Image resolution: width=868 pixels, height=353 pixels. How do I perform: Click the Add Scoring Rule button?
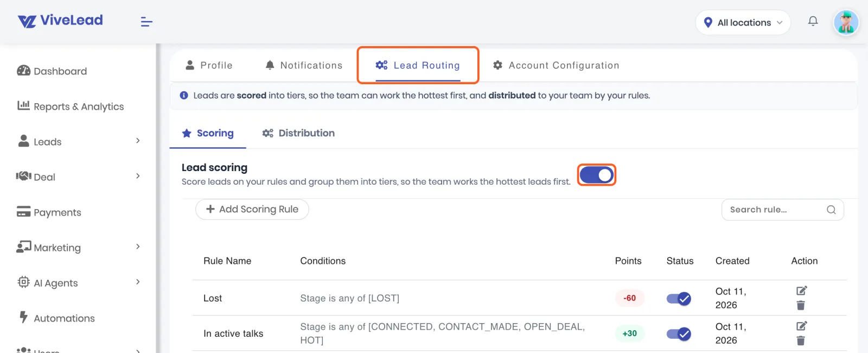pos(252,209)
